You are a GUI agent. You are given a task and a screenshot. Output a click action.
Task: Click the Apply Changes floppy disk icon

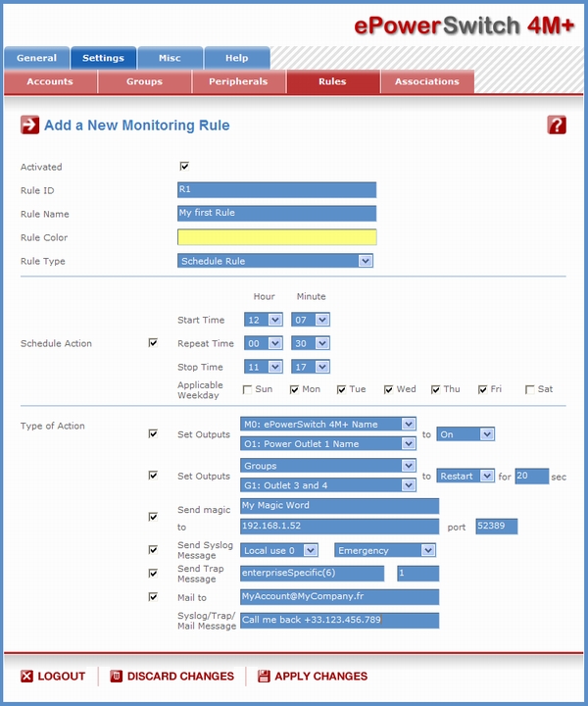click(x=264, y=676)
